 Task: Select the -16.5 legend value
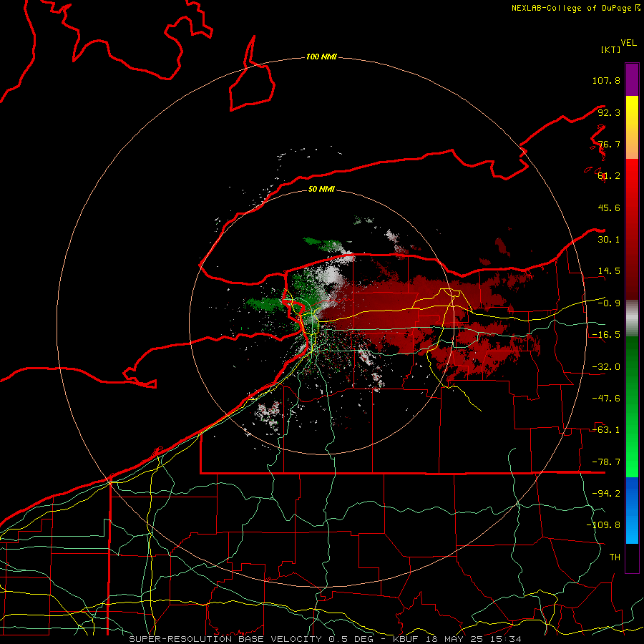click(606, 335)
